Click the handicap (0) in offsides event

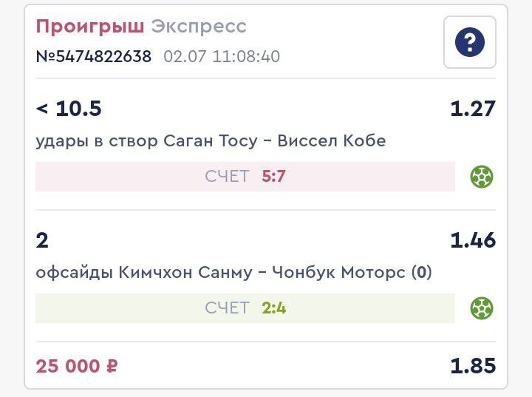(421, 272)
